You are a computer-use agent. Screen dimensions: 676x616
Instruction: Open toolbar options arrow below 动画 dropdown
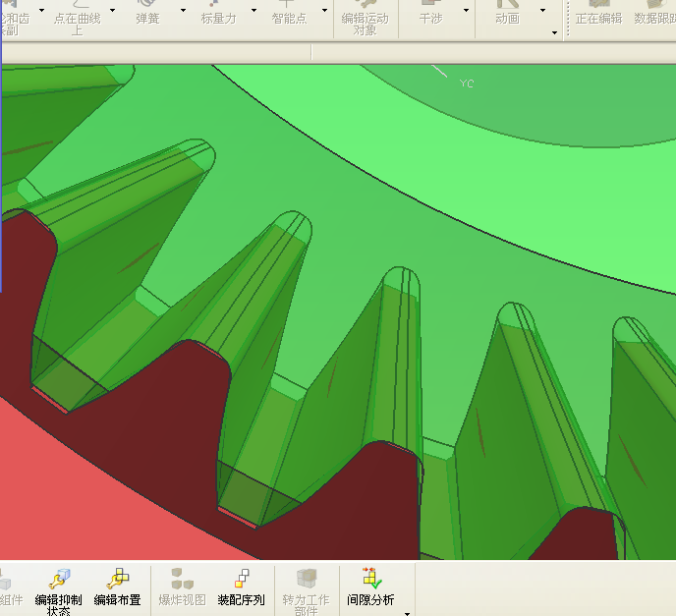tap(554, 32)
